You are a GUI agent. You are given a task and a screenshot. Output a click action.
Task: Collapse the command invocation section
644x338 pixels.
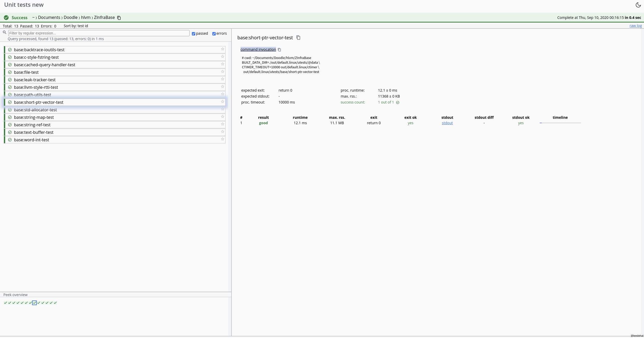pyautogui.click(x=258, y=49)
